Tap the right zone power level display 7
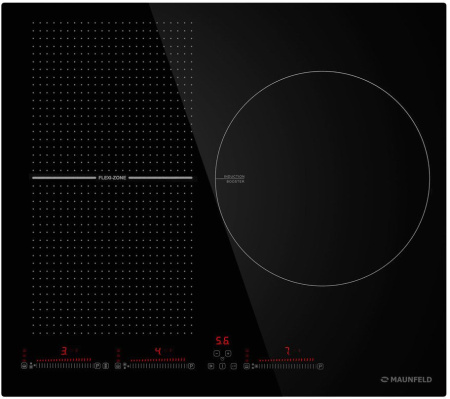The width and height of the screenshot is (450, 399). [287, 351]
